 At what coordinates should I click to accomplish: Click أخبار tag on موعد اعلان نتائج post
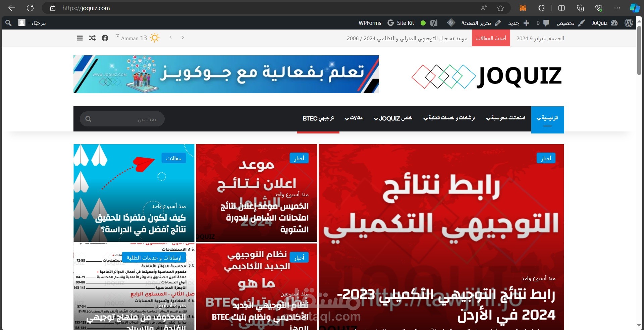[x=299, y=158]
